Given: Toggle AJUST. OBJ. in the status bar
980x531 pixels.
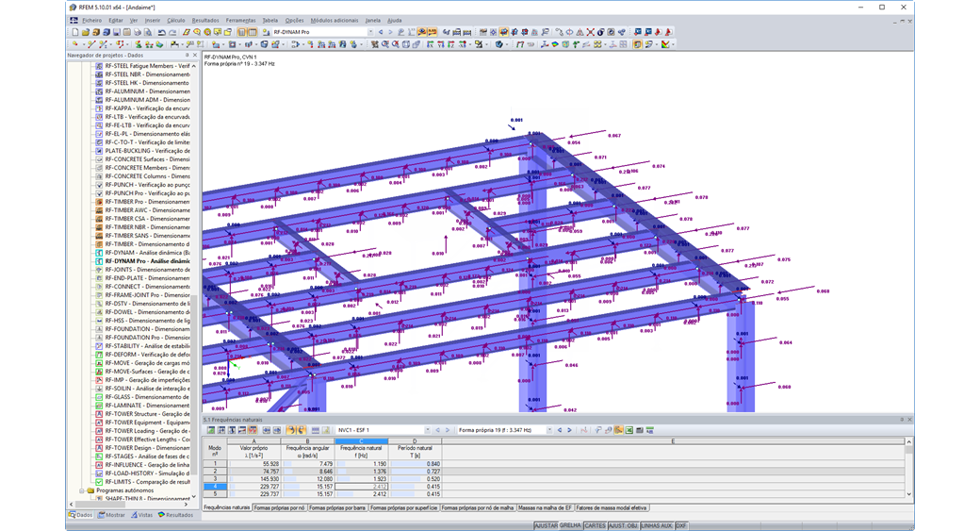Looking at the screenshot, I should pos(623,526).
